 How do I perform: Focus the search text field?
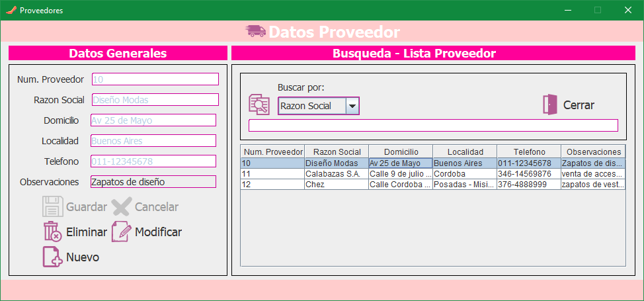click(432, 125)
